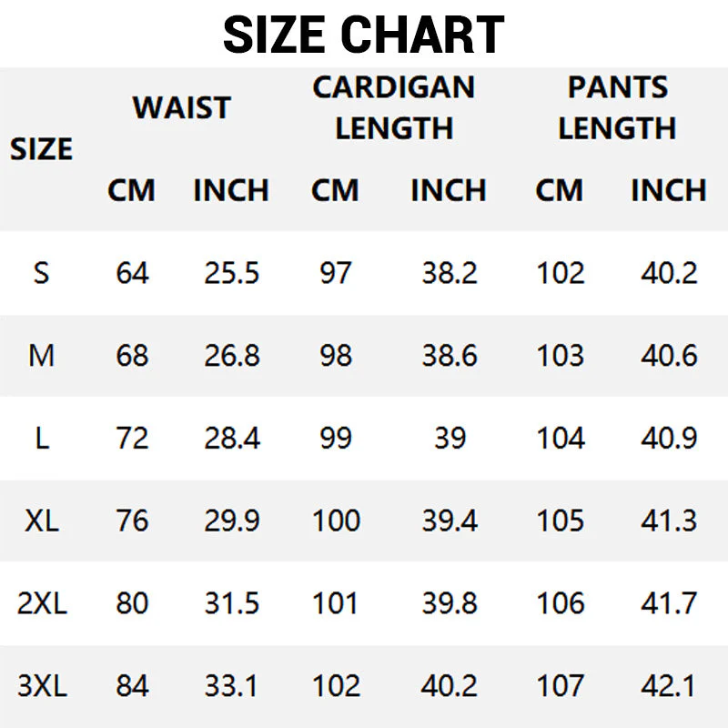Click the SIZE CHART title
Viewport: 728px width, 728px height.
(x=363, y=35)
